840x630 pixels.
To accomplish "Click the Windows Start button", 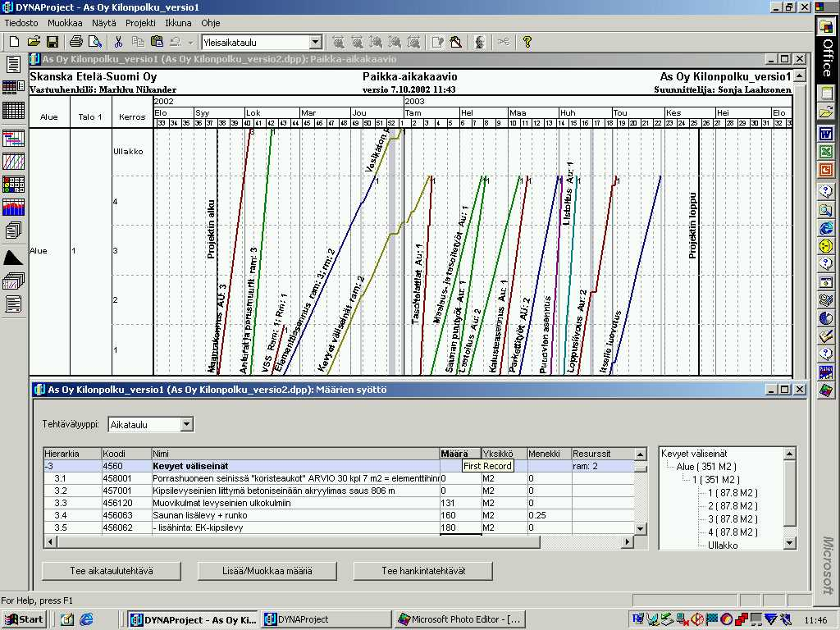I will [x=23, y=619].
